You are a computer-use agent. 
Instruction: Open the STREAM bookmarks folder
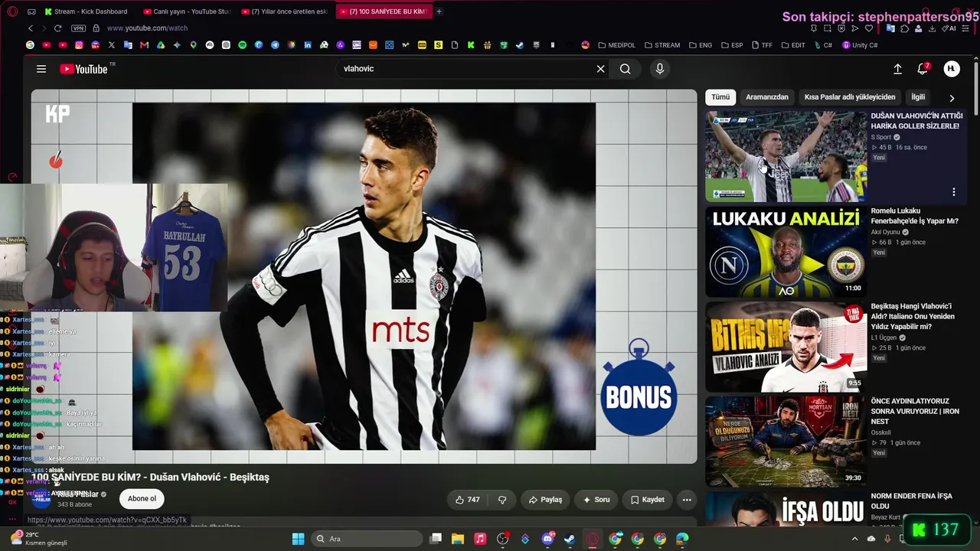(x=662, y=45)
